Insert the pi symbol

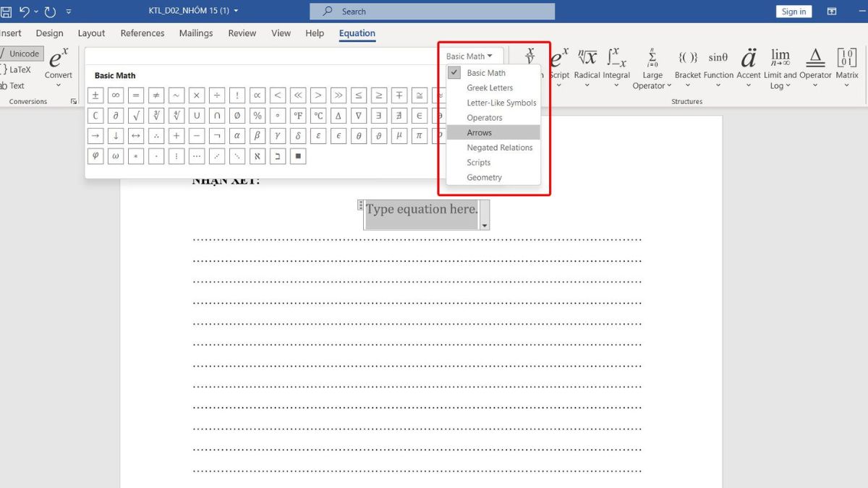(420, 135)
